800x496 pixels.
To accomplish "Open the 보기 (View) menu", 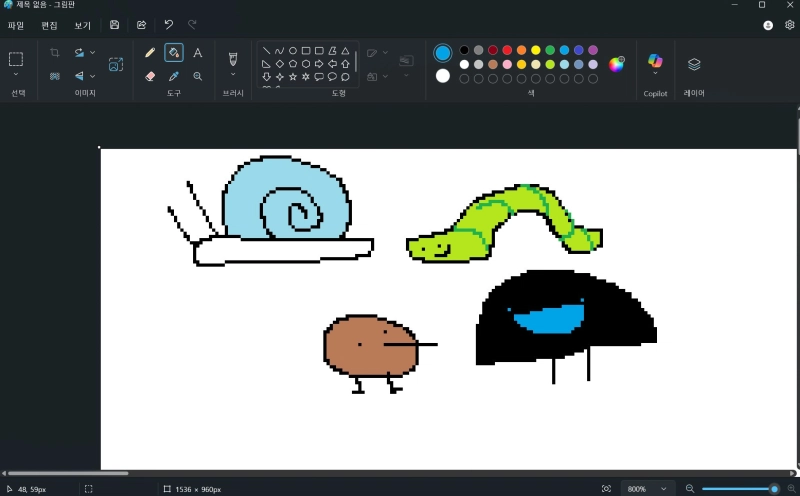I will [x=82, y=25].
